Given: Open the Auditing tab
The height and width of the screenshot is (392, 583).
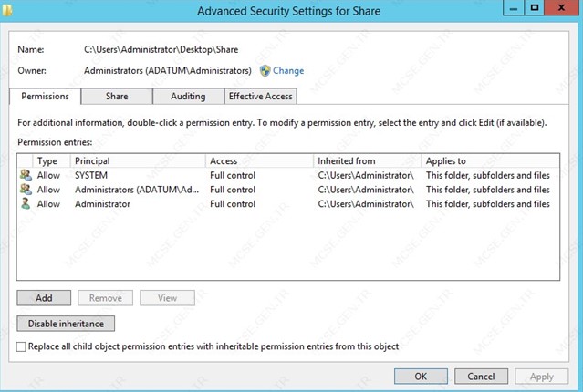Looking at the screenshot, I should [x=188, y=97].
